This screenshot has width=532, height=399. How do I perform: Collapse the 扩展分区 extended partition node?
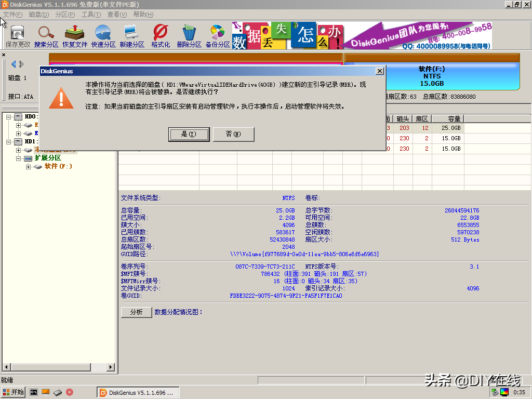[x=18, y=158]
